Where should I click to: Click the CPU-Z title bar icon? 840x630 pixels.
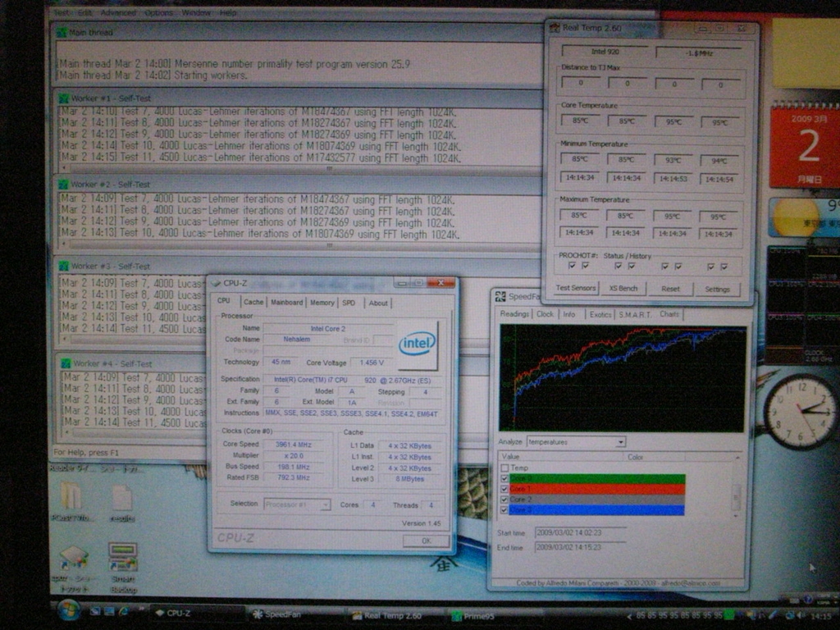coord(216,283)
